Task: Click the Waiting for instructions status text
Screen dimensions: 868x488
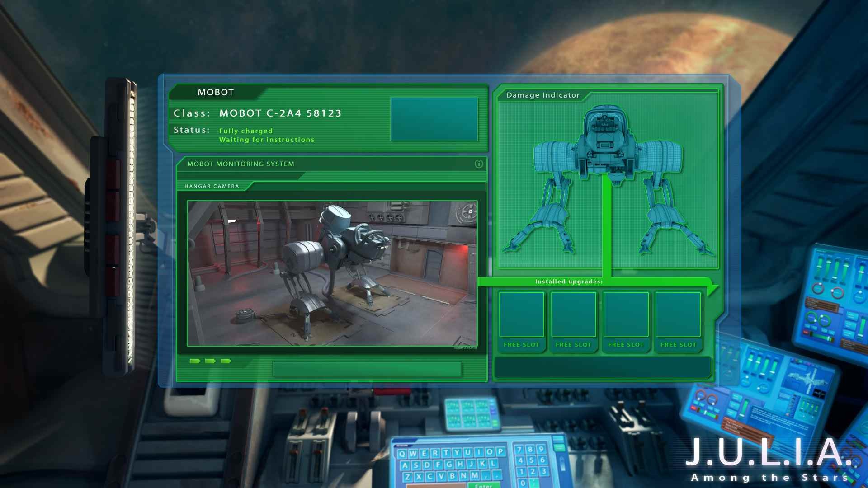Action: click(267, 140)
